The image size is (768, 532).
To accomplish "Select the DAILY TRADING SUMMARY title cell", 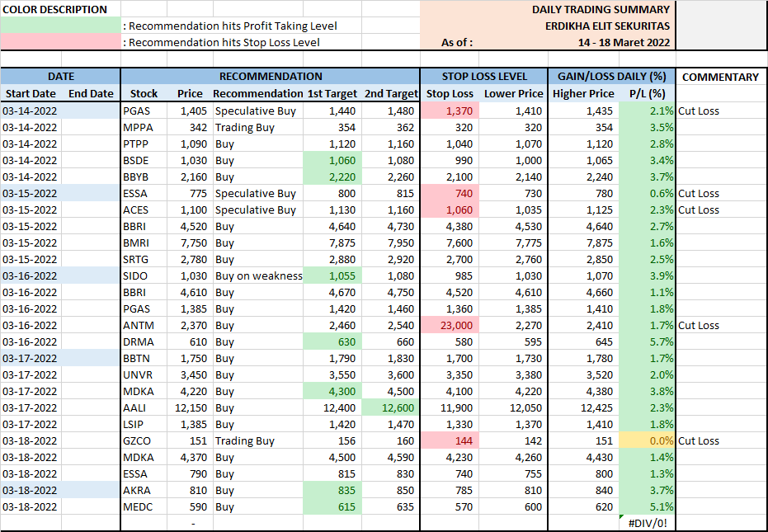I will 601,9.
